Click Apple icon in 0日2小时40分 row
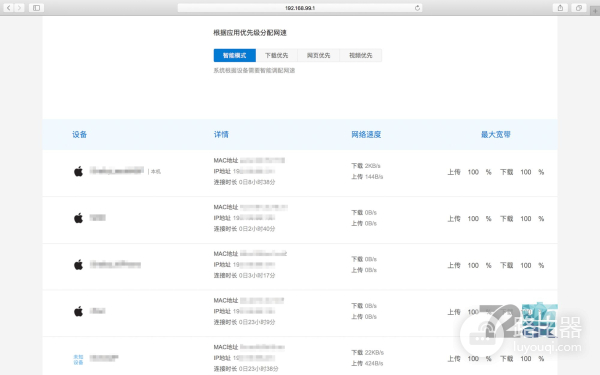The image size is (600, 375). pos(78,218)
